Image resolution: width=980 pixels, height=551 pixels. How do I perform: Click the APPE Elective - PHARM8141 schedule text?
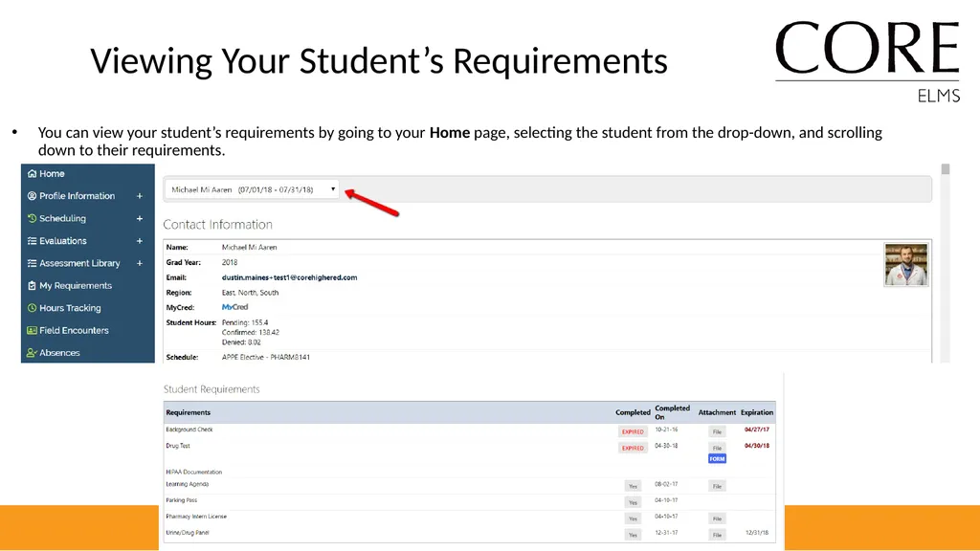coord(266,358)
